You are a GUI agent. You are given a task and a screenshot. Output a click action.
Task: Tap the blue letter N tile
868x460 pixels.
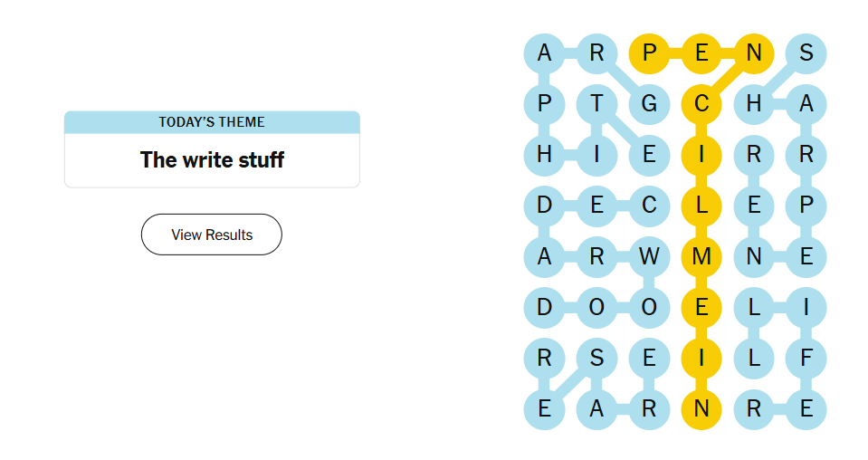[x=754, y=256]
